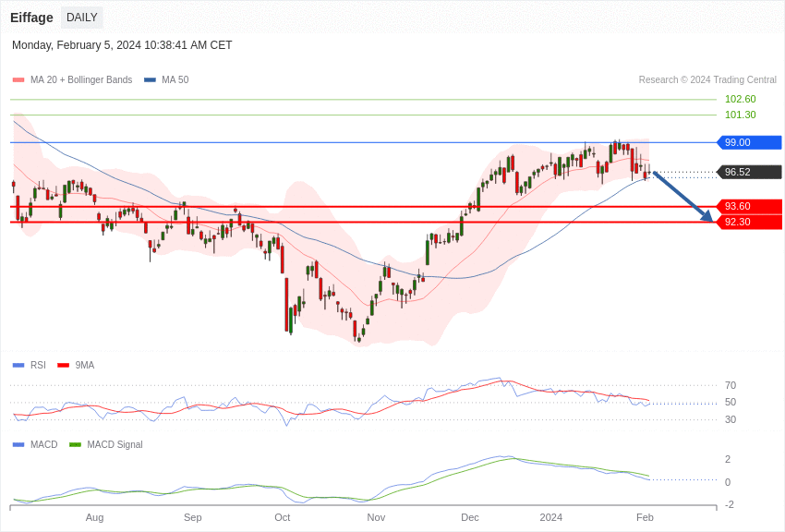
Task: Click the chart date and time stamp
Action: coord(122,45)
